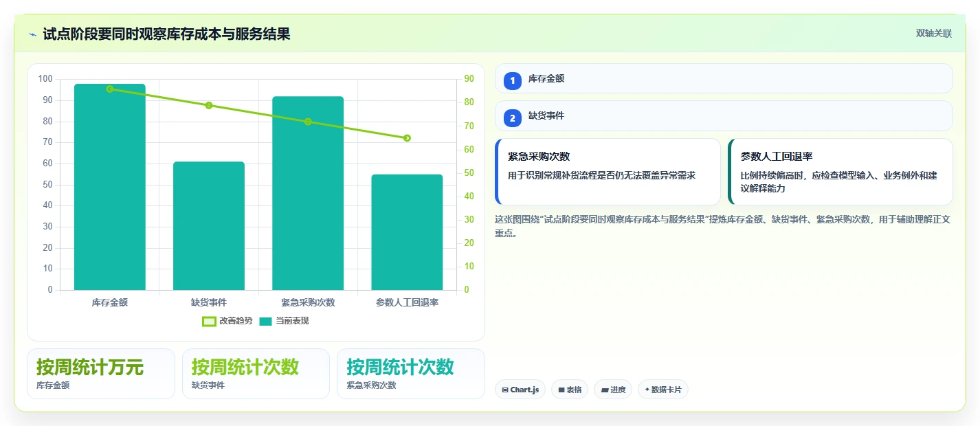Select the 参数人工回退率 bar in the chart
This screenshot has width=980, height=426.
[407, 232]
